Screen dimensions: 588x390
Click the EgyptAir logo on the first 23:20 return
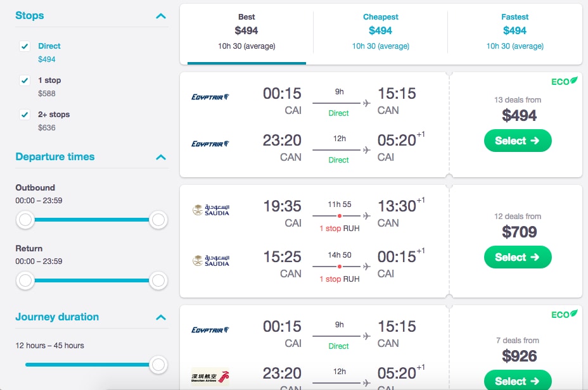pyautogui.click(x=210, y=144)
